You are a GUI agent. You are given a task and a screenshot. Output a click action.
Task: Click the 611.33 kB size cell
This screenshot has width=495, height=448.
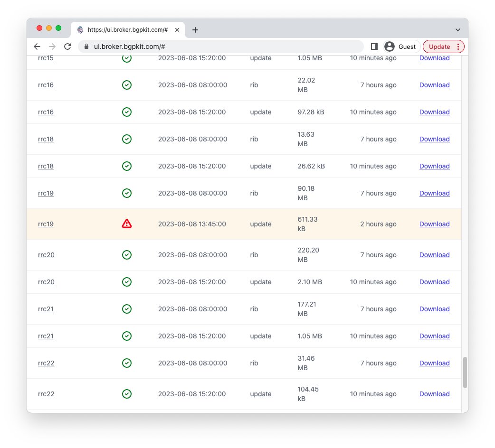tap(307, 224)
